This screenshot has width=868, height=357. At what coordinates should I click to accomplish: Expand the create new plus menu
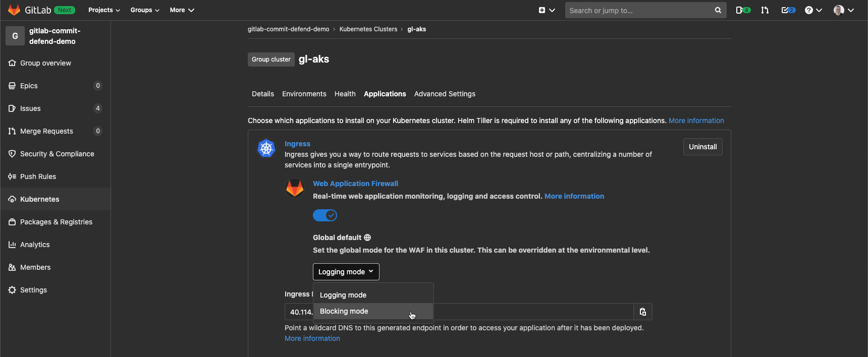point(547,10)
